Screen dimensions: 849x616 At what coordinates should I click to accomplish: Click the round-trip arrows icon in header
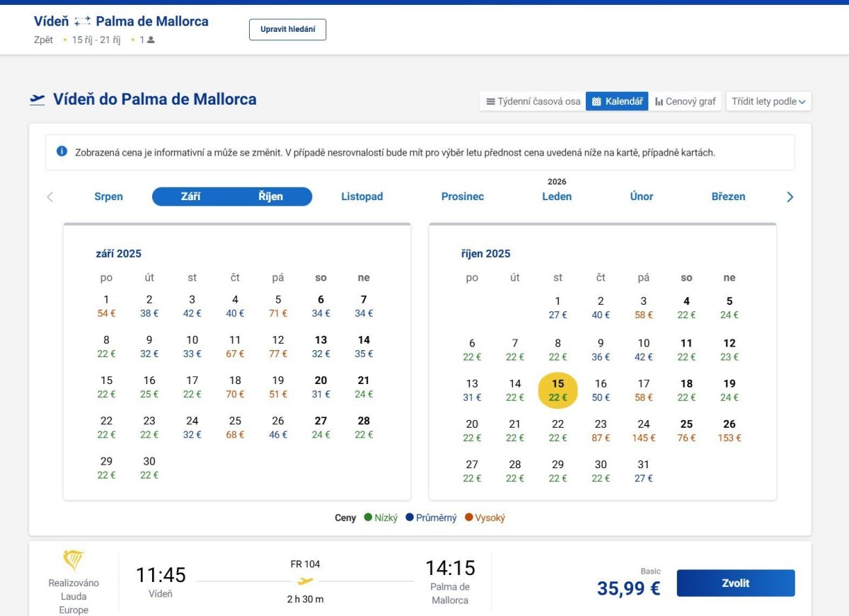[83, 22]
